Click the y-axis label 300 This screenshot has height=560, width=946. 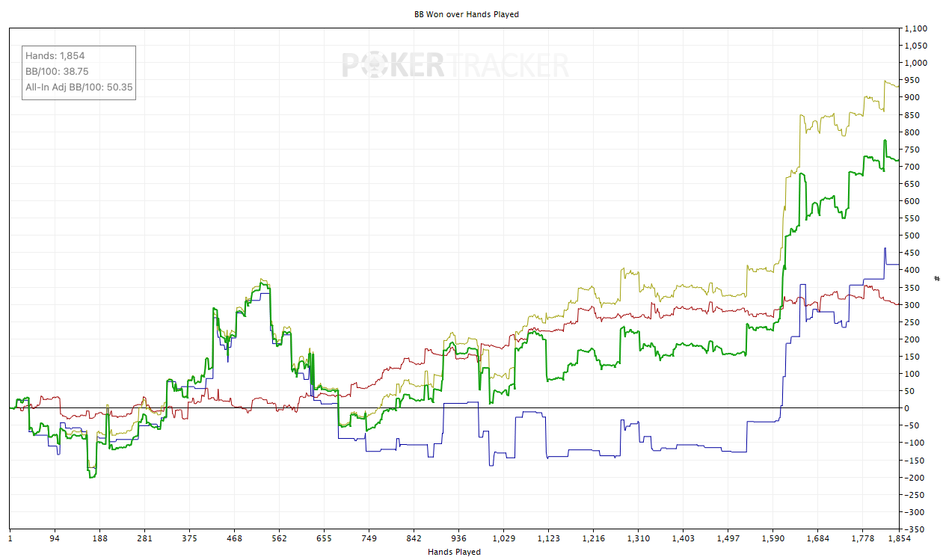[912, 304]
